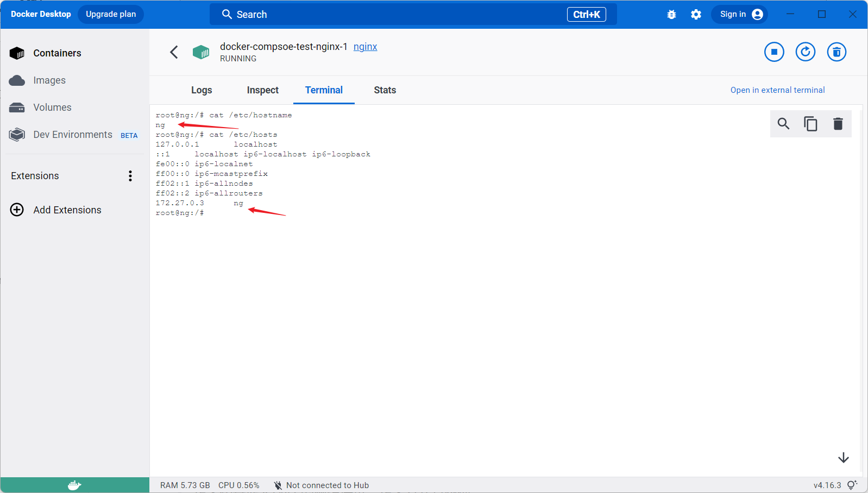Open Docker Desktop settings gear
This screenshot has height=493, width=868.
tap(696, 15)
